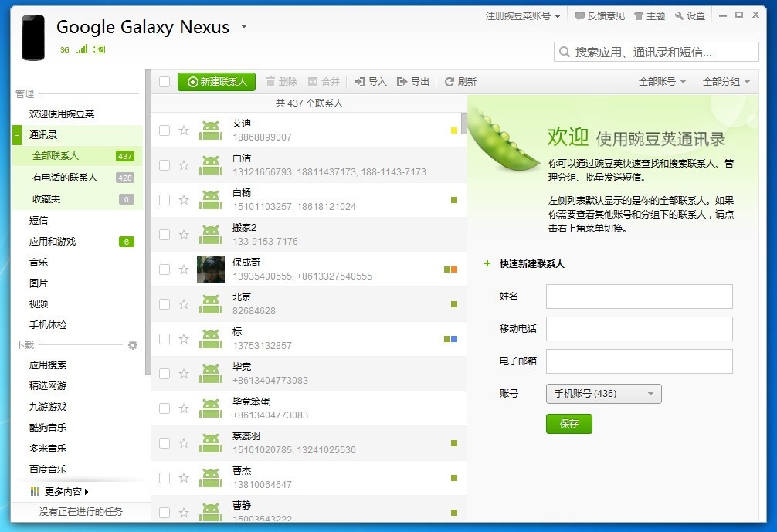Check the box for contact 白杨

165,200
